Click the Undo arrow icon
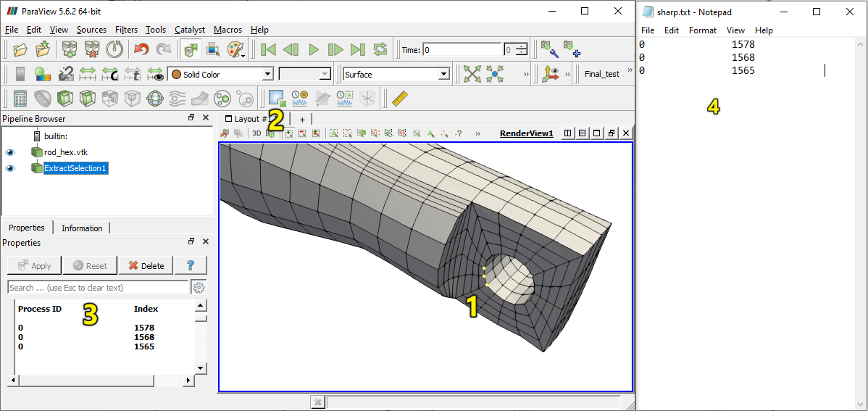Image resolution: width=868 pixels, height=411 pixels. 141,49
